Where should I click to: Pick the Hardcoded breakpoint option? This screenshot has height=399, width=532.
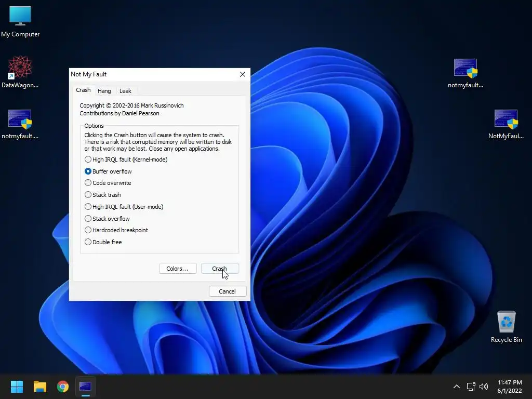click(116, 230)
